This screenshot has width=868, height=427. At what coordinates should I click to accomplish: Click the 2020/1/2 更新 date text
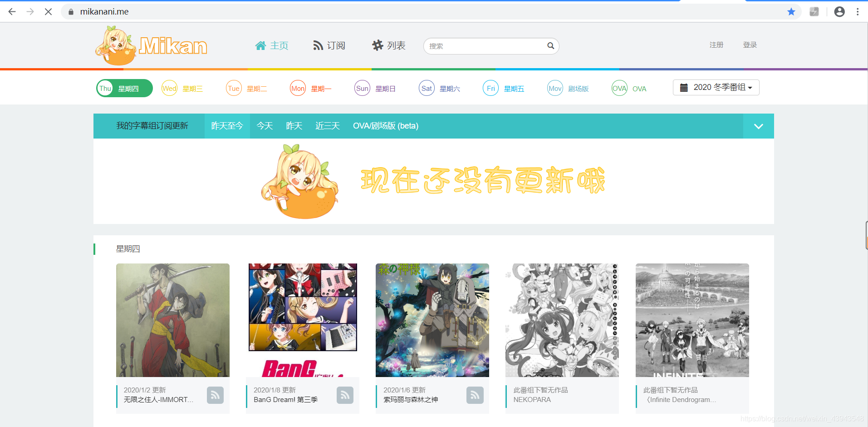145,390
